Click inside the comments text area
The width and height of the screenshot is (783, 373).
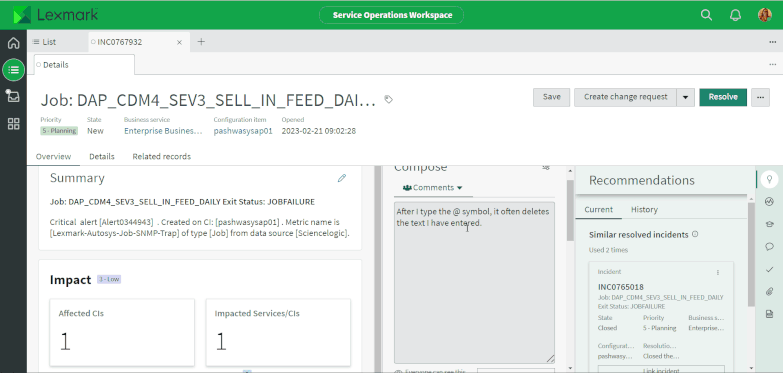[474, 283]
